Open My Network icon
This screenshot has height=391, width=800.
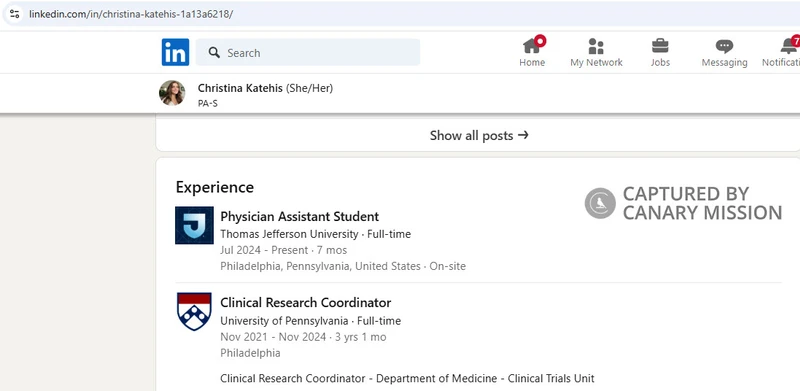click(596, 46)
